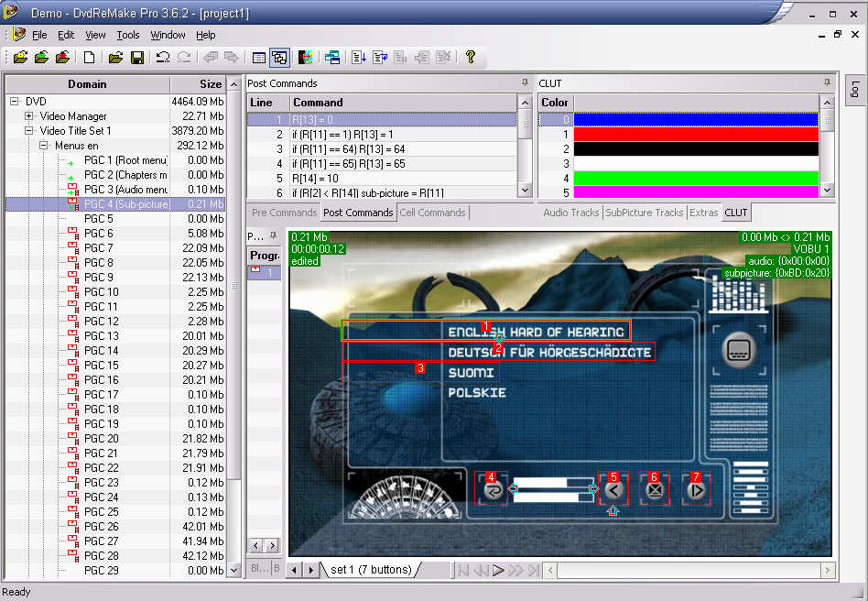
Task: Collapse the Menus en node
Action: point(44,146)
